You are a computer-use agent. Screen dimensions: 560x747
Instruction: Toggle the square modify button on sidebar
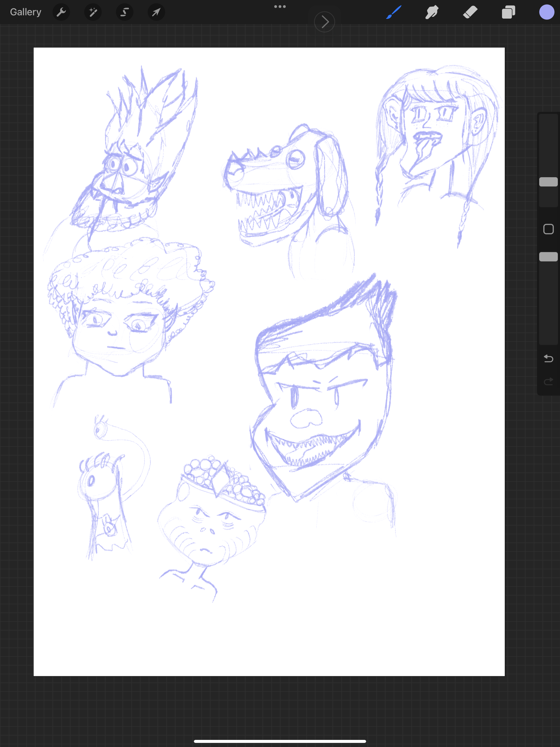[x=548, y=229]
